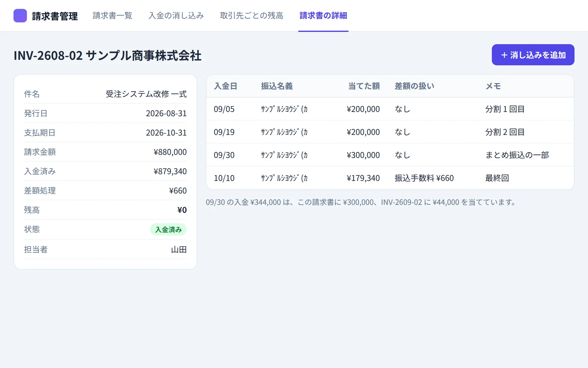The width and height of the screenshot is (588, 368).
Task: Open the 請求書一覧 tab
Action: tap(112, 16)
